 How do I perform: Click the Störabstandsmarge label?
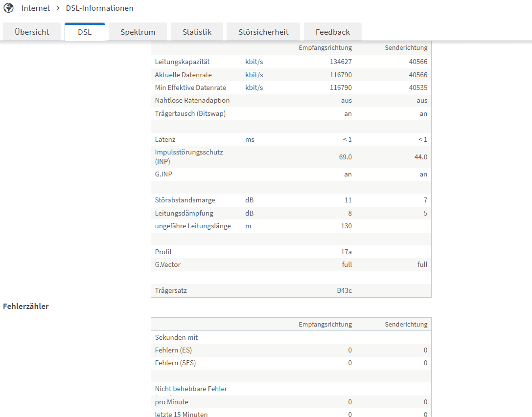(185, 200)
